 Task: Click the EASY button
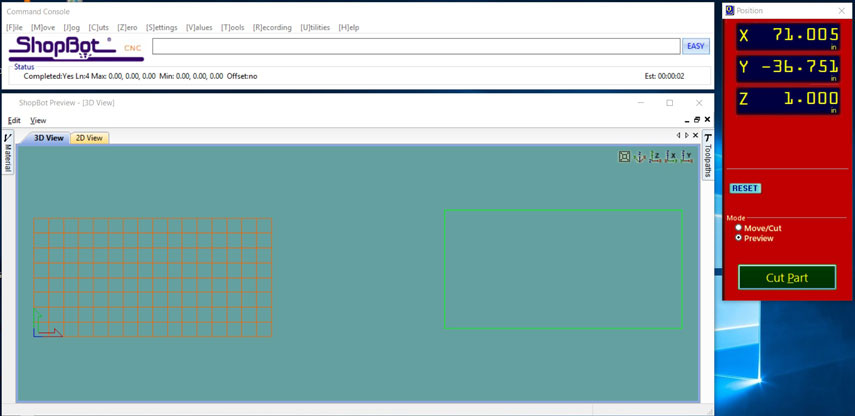696,46
